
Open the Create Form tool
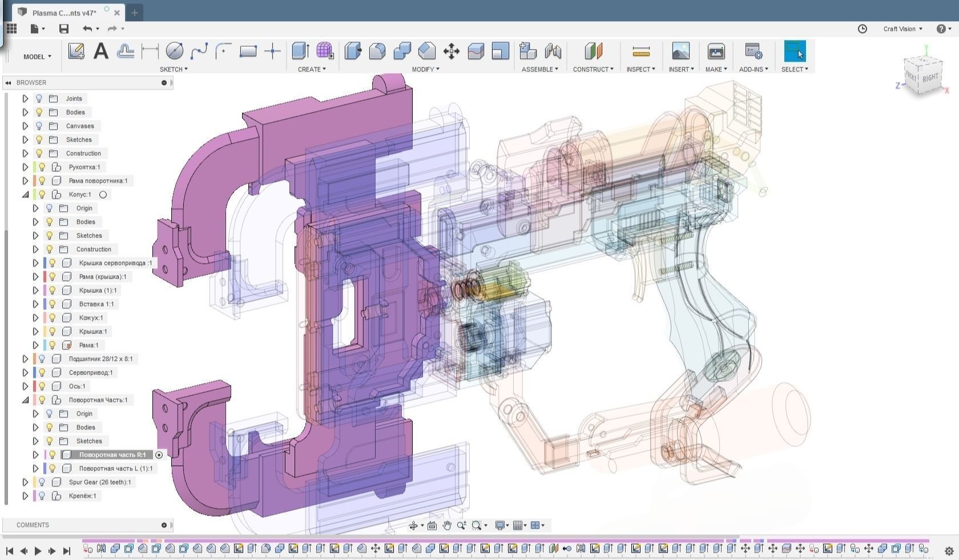[325, 51]
